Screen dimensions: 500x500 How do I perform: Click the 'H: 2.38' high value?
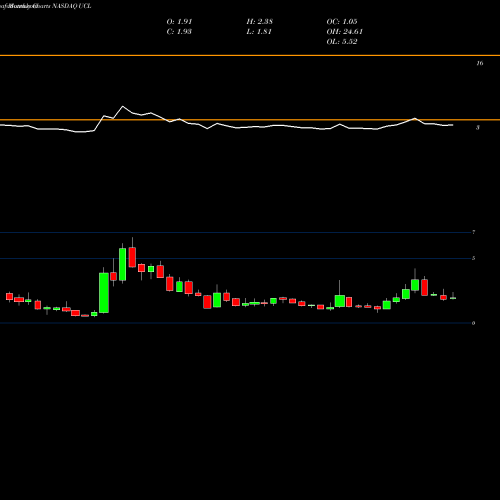tap(260, 22)
